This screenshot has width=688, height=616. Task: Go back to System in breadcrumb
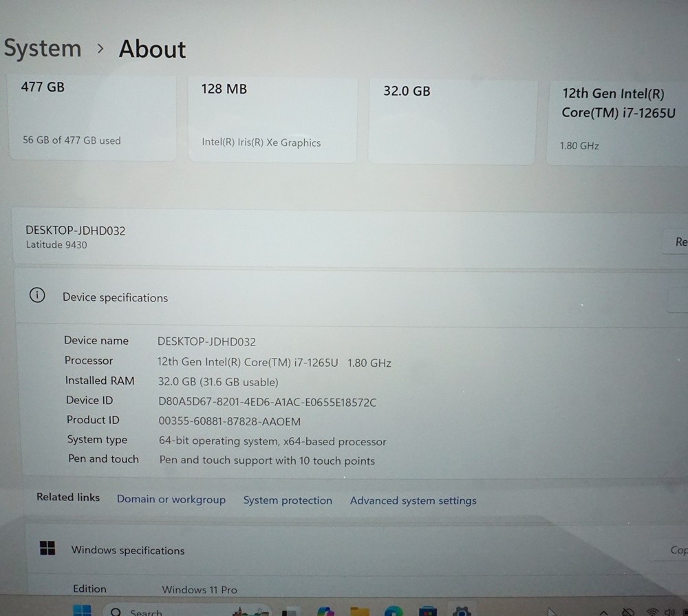tap(43, 48)
